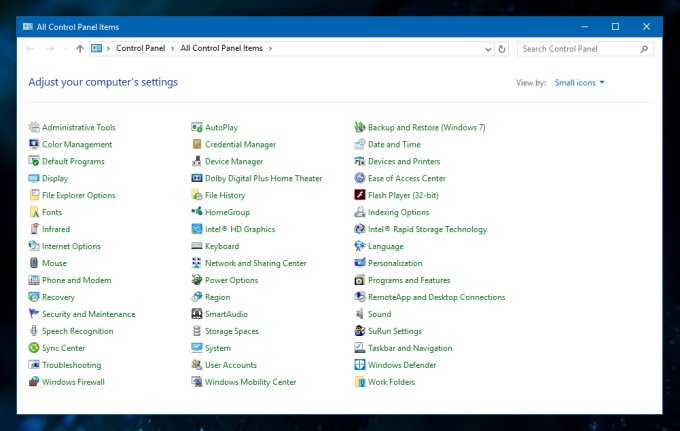
Task: Open the Default Programs icon
Action: 34,161
